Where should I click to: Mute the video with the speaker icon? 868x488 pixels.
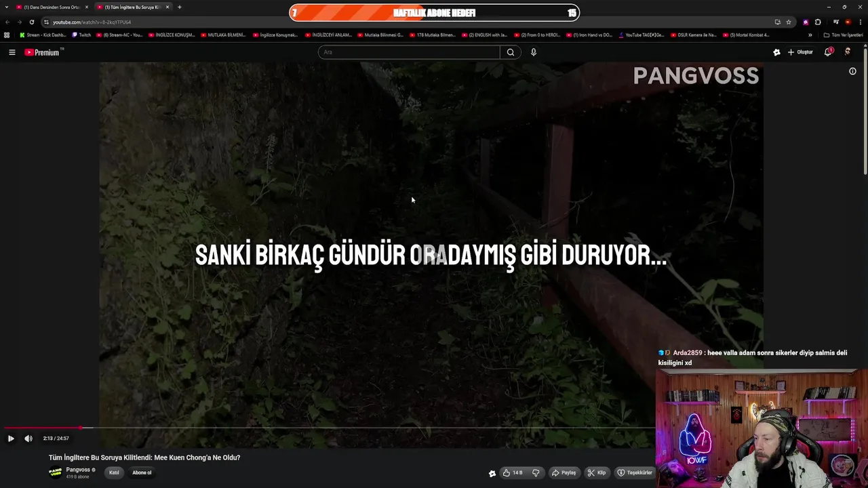[28, 439]
